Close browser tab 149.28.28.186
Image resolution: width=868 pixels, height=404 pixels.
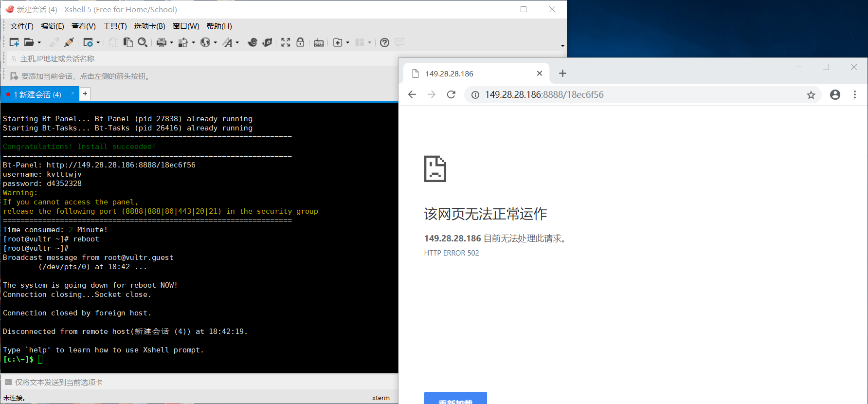coord(539,73)
